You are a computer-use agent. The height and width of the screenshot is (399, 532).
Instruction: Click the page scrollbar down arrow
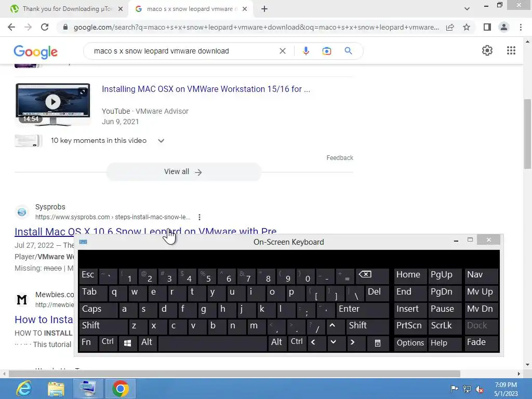point(527,365)
